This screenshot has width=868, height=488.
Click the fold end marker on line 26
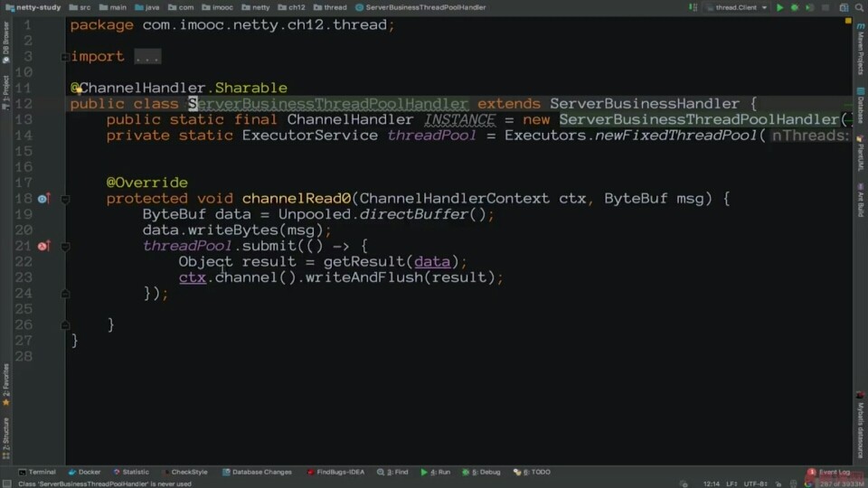pos(65,325)
